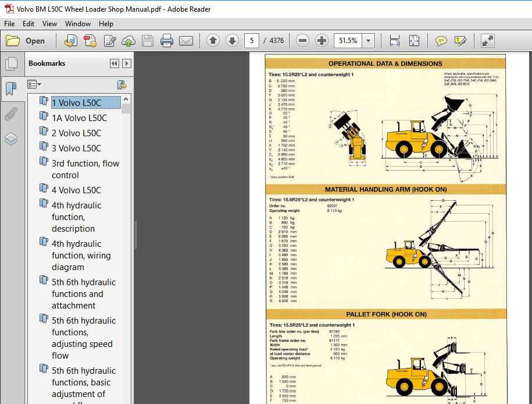Click bookmark icon beside 4 Volvo L50C
The width and height of the screenshot is (532, 404).
[x=44, y=189]
